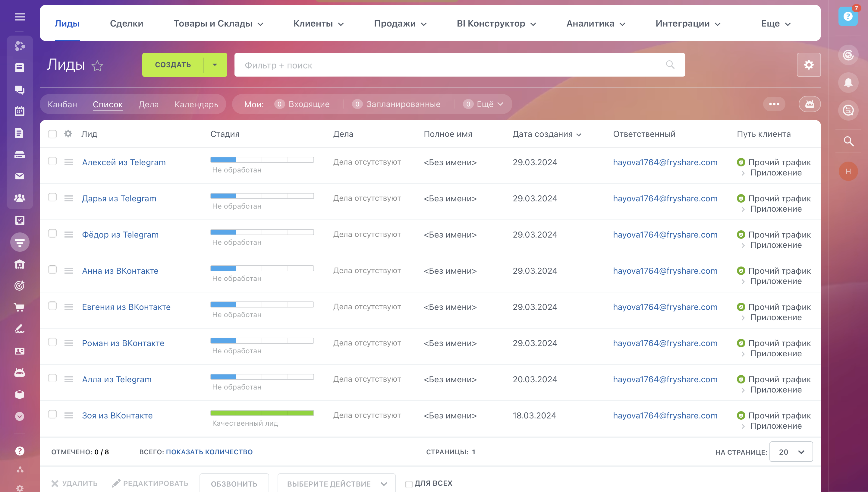Open the Сделки top menu item
Viewport: 868px width, 492px height.
click(x=126, y=24)
